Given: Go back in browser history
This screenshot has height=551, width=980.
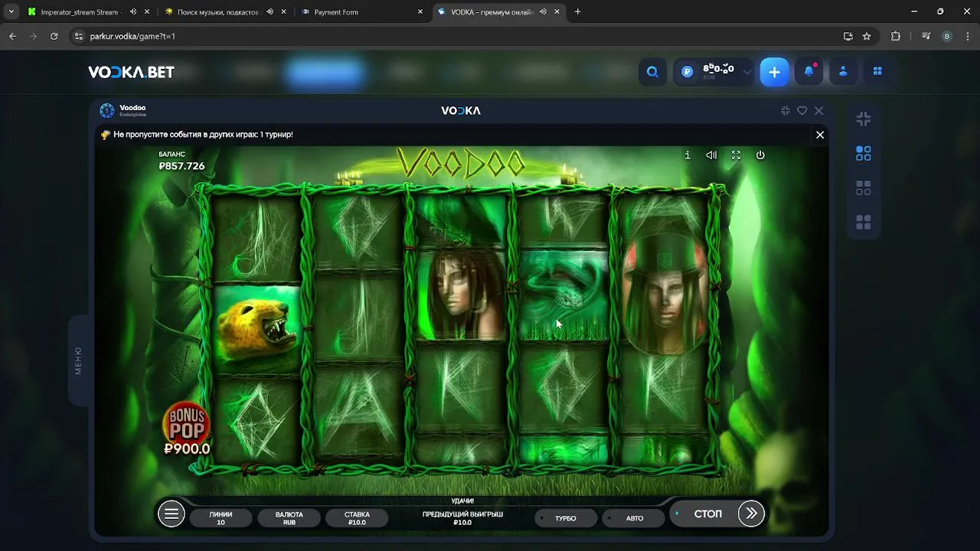Looking at the screenshot, I should point(12,36).
